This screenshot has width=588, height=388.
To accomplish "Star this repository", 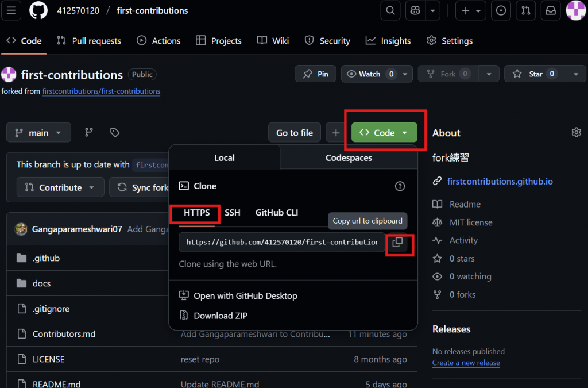I will click(535, 74).
